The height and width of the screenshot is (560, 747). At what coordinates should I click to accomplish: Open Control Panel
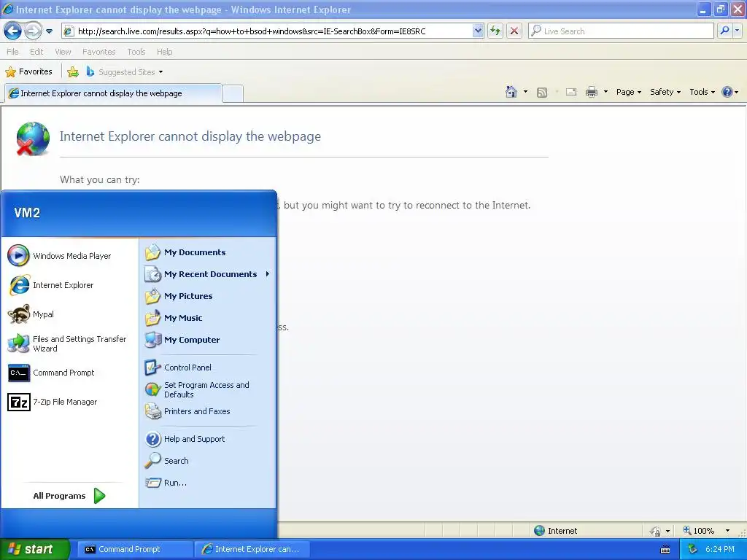click(x=207, y=367)
